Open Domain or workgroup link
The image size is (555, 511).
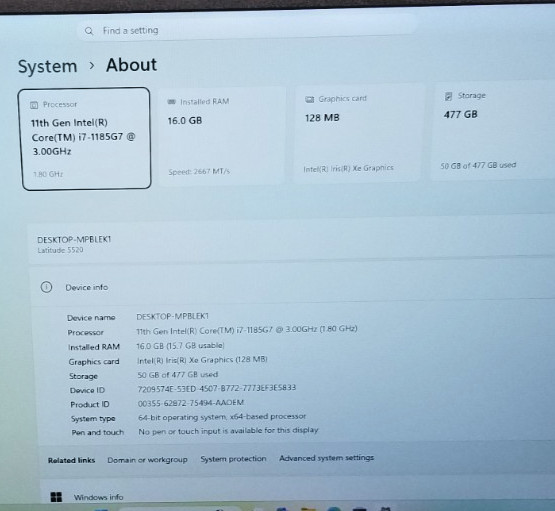click(147, 460)
